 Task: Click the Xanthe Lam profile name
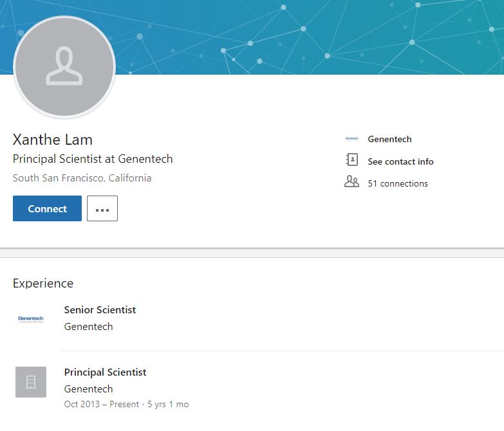53,140
